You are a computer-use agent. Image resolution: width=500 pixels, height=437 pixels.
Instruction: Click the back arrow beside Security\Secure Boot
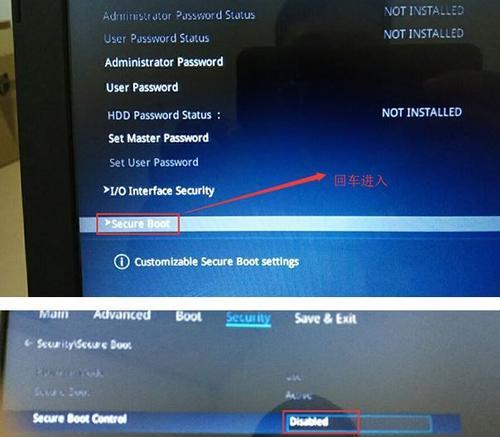pyautogui.click(x=28, y=343)
